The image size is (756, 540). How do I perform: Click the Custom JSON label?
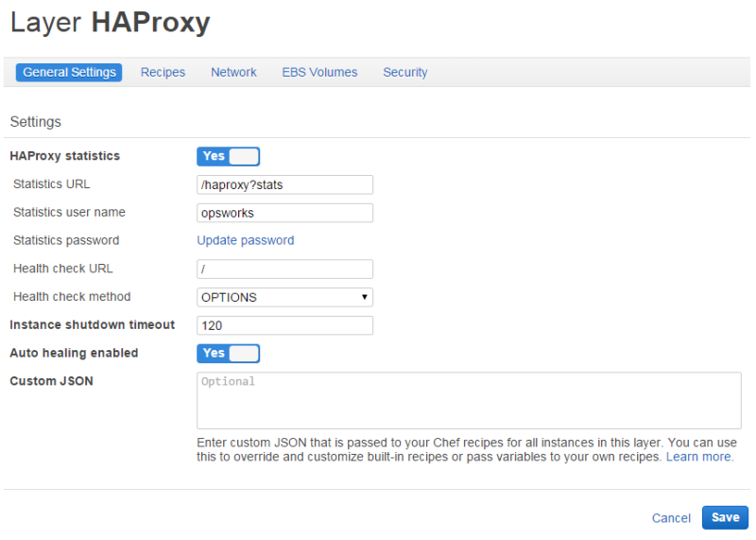pyautogui.click(x=52, y=381)
